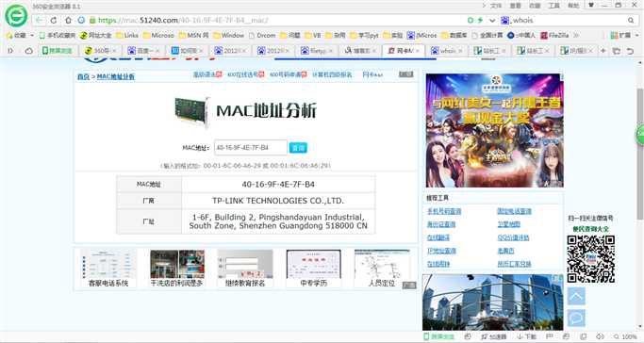Open the FileZilla bookmark
Viewport: 644px width, 343px height.
[554, 35]
